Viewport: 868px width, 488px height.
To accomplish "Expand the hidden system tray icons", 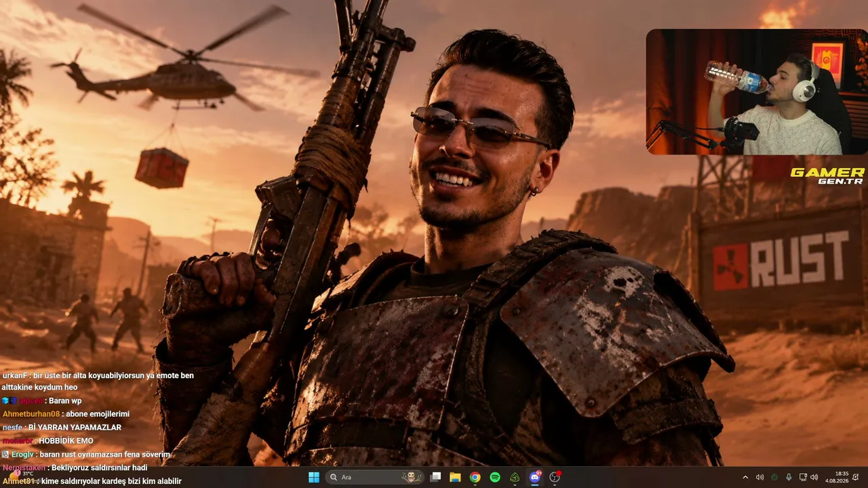I will 745,477.
